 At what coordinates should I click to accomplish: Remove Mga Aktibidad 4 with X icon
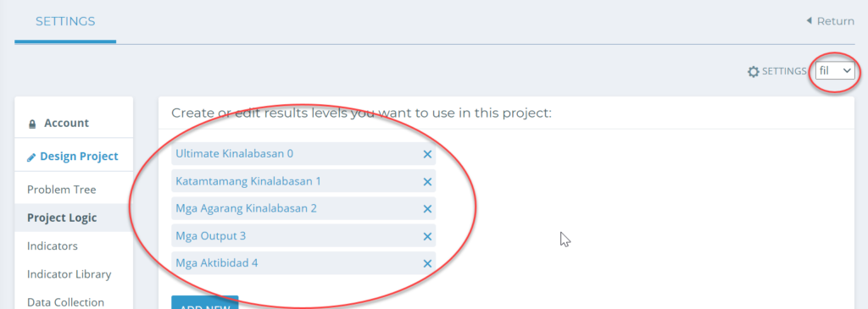coord(427,263)
